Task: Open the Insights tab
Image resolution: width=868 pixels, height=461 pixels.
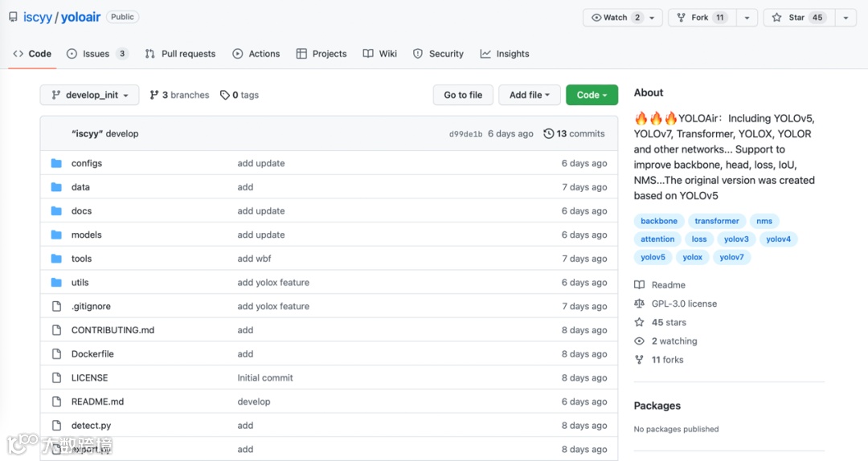Action: tap(504, 54)
